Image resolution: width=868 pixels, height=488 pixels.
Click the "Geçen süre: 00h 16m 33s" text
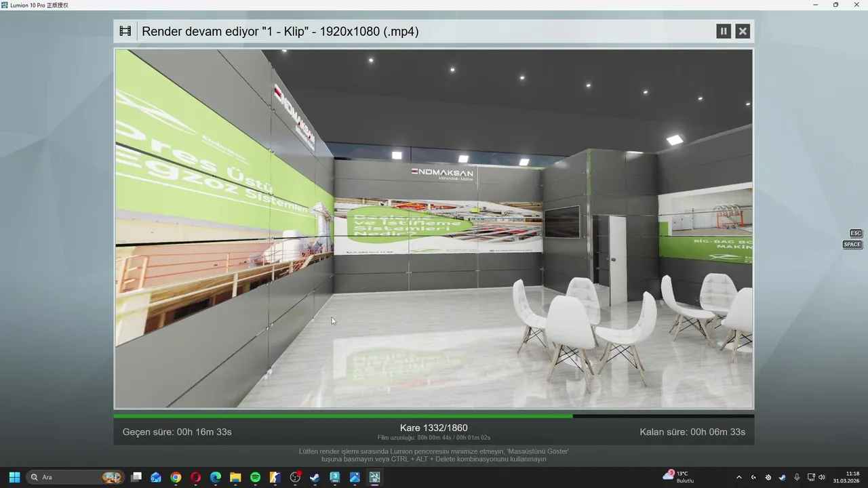click(x=177, y=432)
